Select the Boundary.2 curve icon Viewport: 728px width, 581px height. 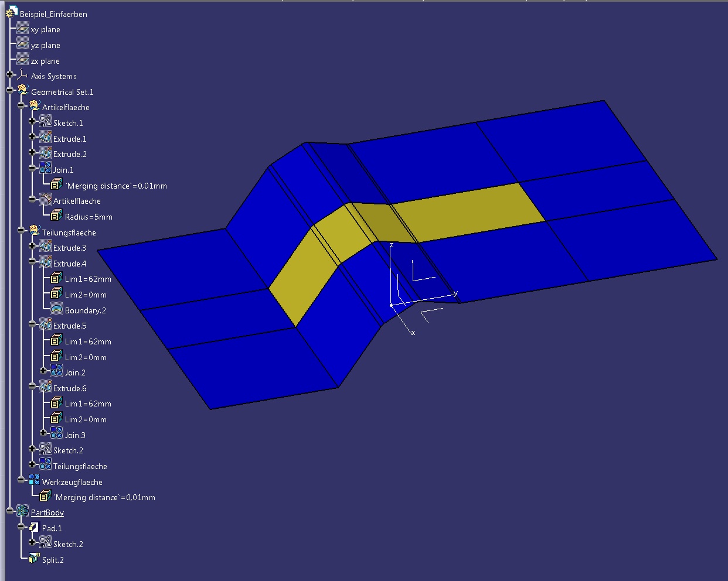pyautogui.click(x=56, y=309)
